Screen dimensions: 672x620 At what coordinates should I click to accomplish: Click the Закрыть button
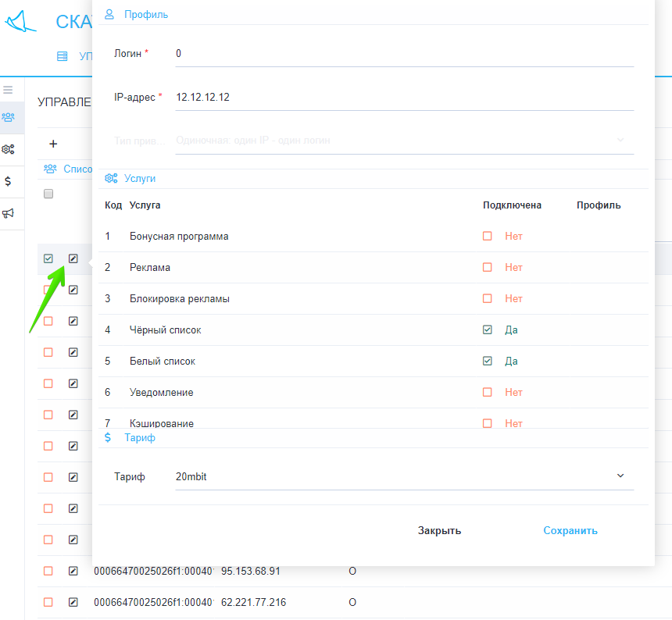click(x=439, y=530)
